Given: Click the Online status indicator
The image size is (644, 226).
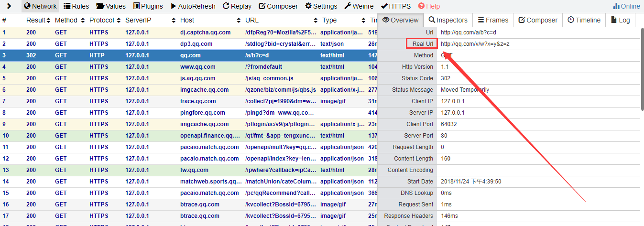Looking at the screenshot, I should click(626, 6).
